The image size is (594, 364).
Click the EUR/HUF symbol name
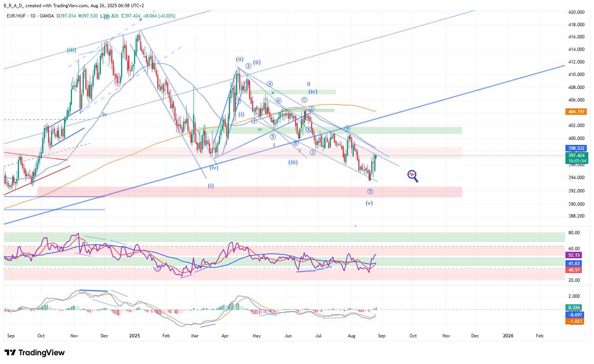pyautogui.click(x=16, y=16)
